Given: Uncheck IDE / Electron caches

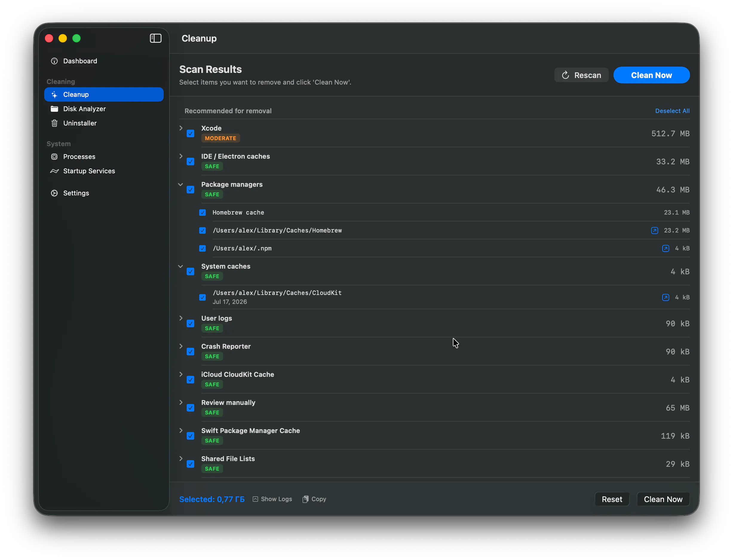Looking at the screenshot, I should (x=190, y=162).
